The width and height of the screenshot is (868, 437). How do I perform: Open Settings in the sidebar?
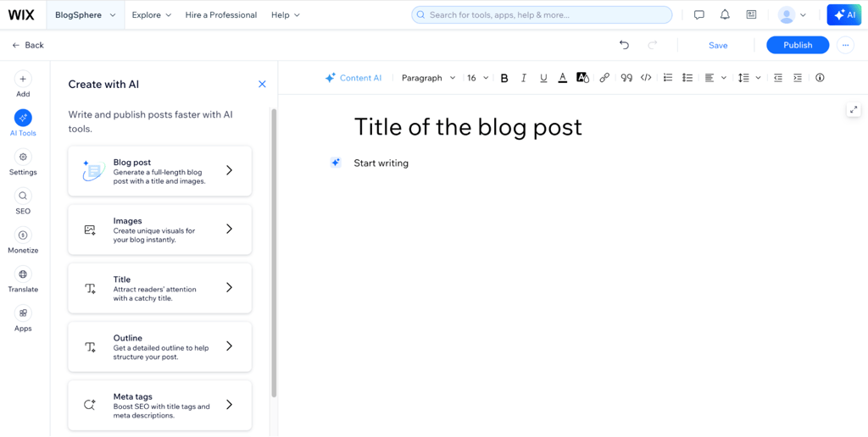[x=23, y=162]
